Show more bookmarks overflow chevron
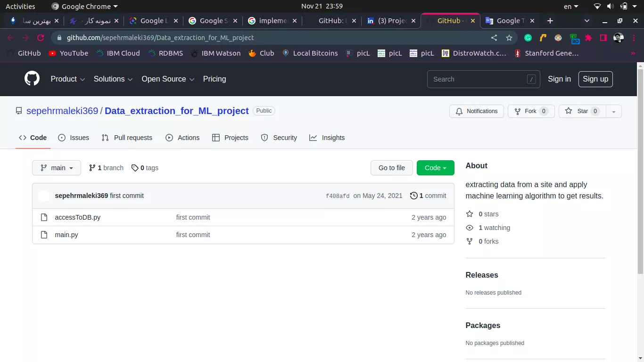The height and width of the screenshot is (362, 644). click(633, 53)
